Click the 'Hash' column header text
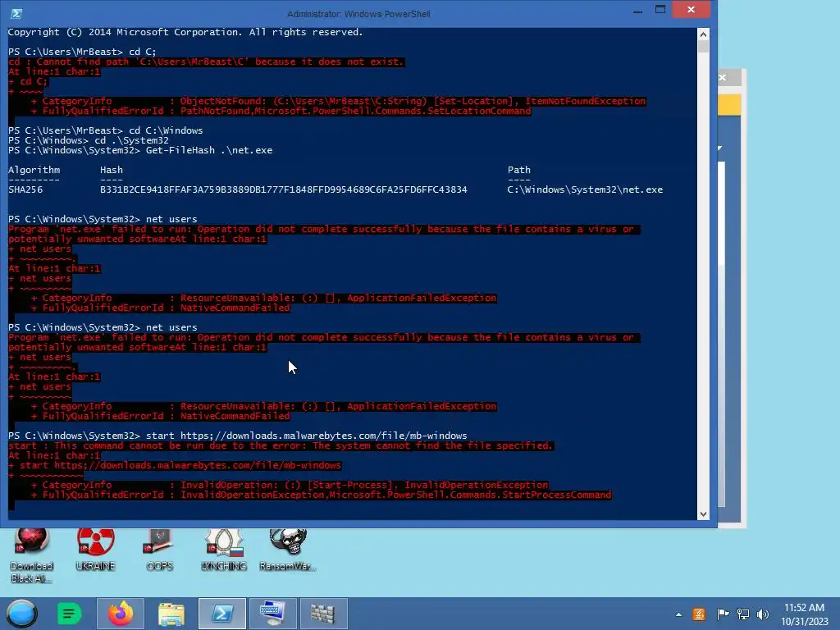 tap(112, 170)
